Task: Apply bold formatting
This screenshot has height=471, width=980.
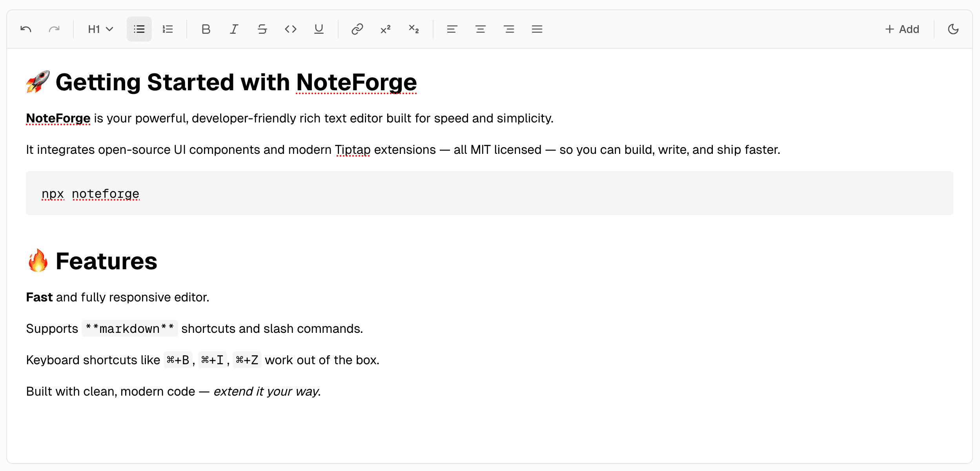Action: tap(206, 29)
